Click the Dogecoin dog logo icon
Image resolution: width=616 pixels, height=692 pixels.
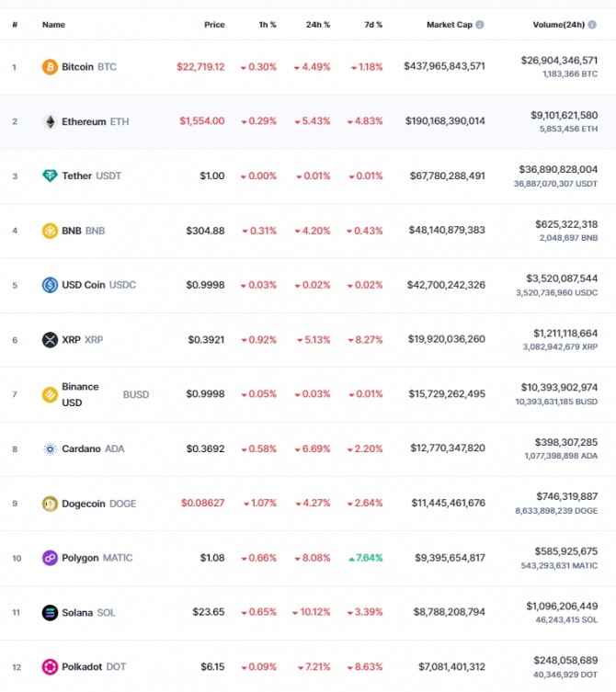(x=50, y=504)
